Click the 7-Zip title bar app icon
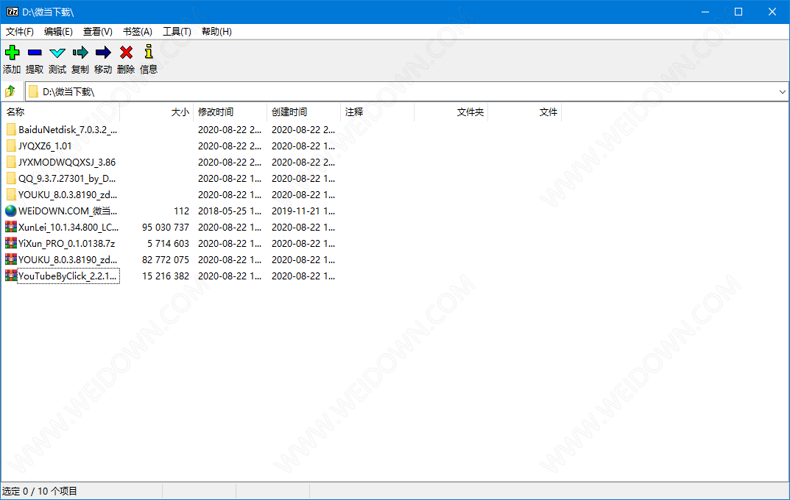Viewport: 790px width, 500px height. click(x=12, y=12)
